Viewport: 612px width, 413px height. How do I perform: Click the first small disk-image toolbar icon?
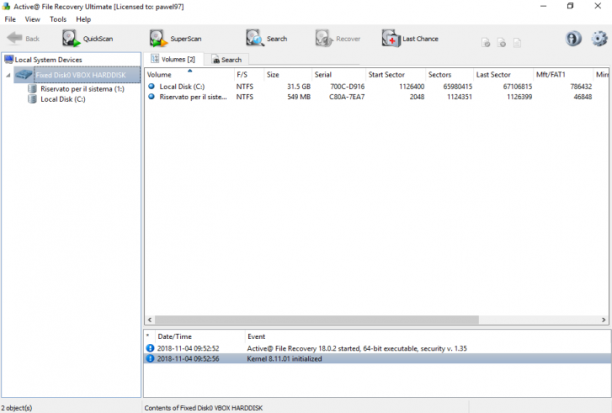(486, 43)
